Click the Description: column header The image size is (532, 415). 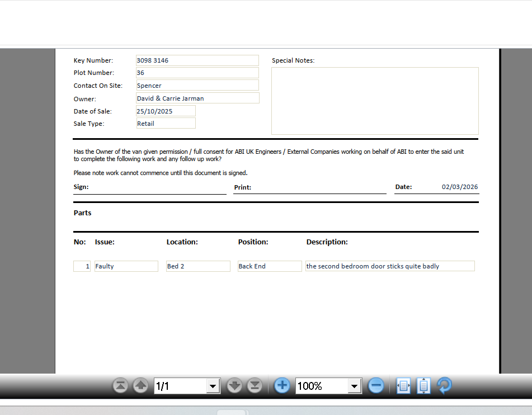327,242
